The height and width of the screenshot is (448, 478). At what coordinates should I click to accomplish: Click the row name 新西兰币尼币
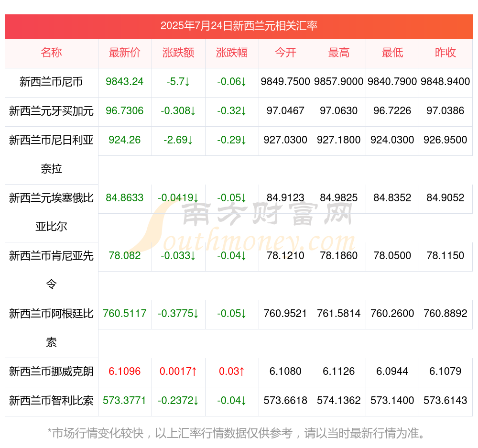click(x=51, y=82)
